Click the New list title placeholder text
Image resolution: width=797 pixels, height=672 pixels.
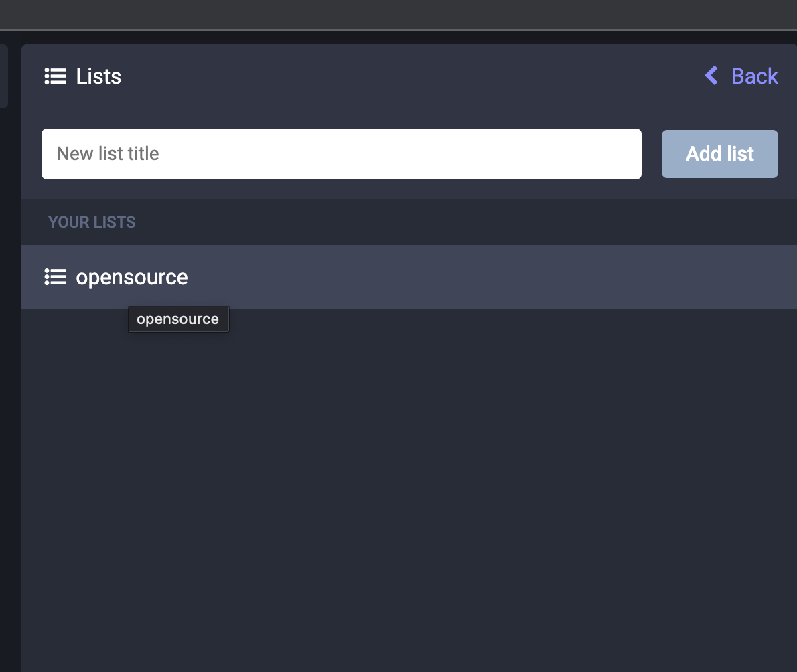(108, 154)
